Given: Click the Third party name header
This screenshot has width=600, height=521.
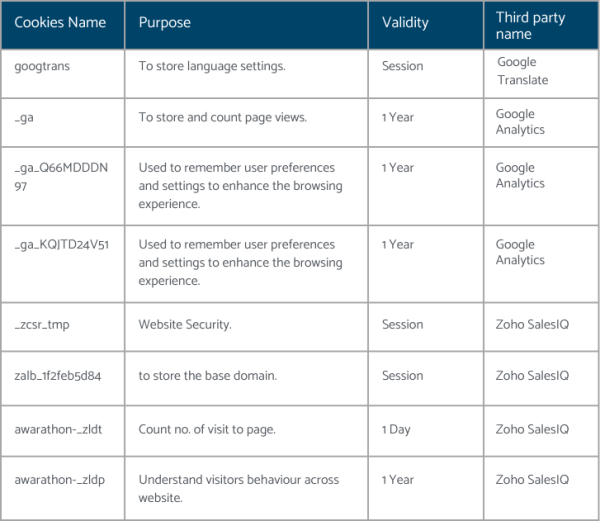Looking at the screenshot, I should tap(530, 26).
